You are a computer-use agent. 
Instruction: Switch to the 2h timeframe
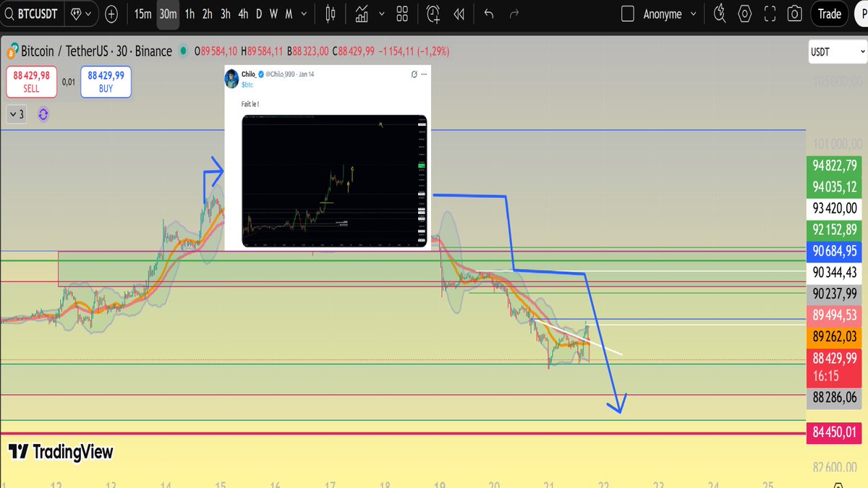[x=208, y=14]
